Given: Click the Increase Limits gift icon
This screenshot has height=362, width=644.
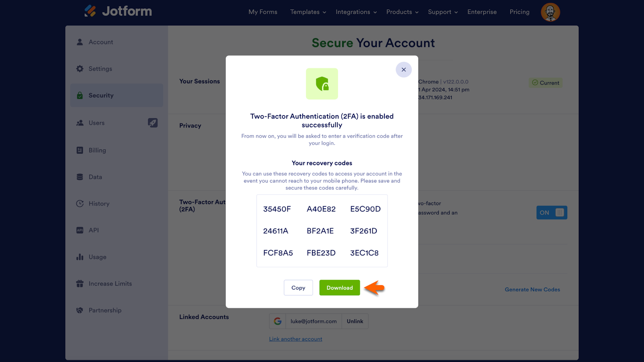Looking at the screenshot, I should pos(80,284).
